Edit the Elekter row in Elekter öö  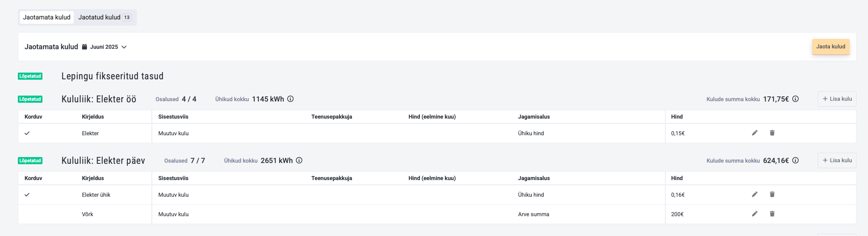[755, 133]
